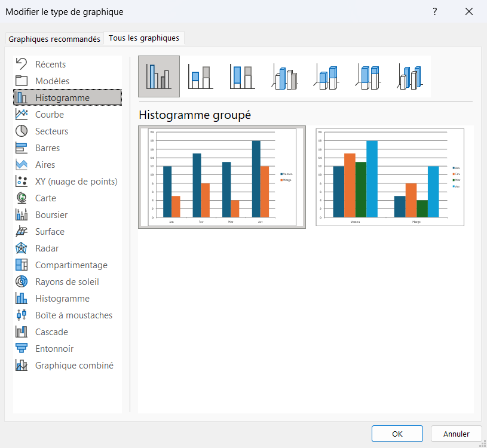Select the 3D stacked column subtype icon
Image resolution: width=487 pixels, height=448 pixels.
[x=326, y=76]
